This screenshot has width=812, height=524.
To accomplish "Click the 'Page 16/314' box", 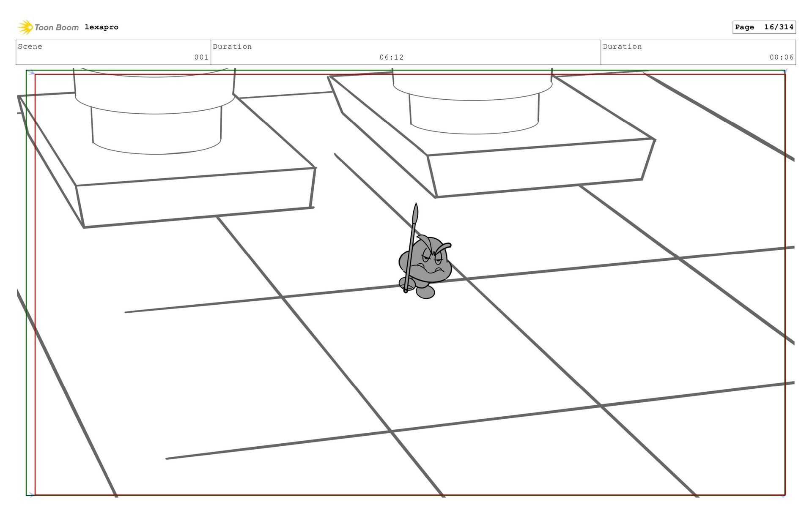I will pos(764,27).
